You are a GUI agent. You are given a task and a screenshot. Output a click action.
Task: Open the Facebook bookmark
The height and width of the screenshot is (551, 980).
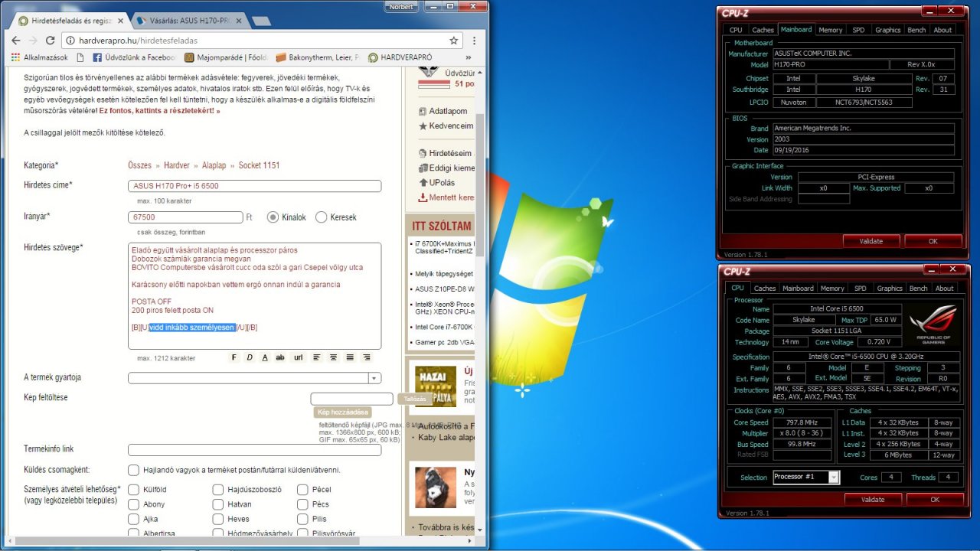tap(134, 57)
